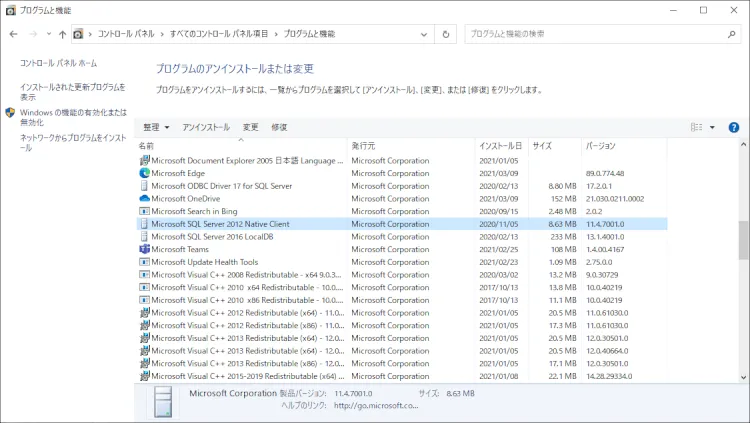Sort by the サイズ column header
The image size is (750, 423).
click(555, 145)
